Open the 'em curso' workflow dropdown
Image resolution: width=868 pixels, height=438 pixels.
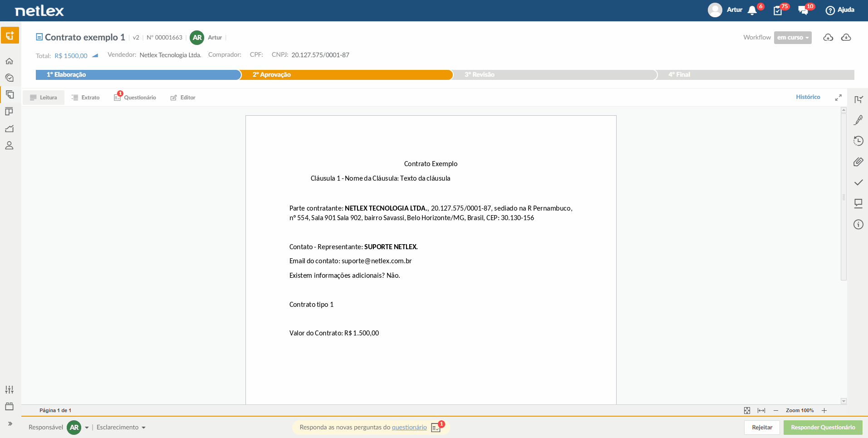coord(793,37)
